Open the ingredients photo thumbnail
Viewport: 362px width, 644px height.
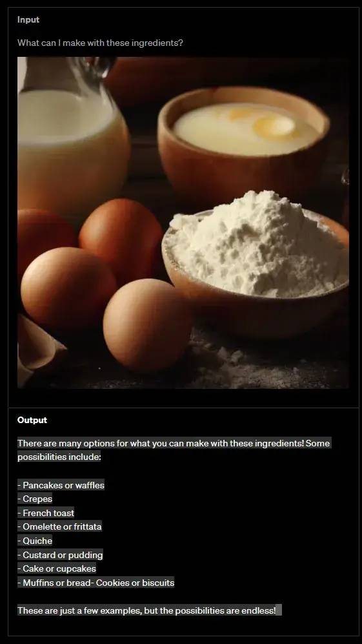[x=183, y=223]
